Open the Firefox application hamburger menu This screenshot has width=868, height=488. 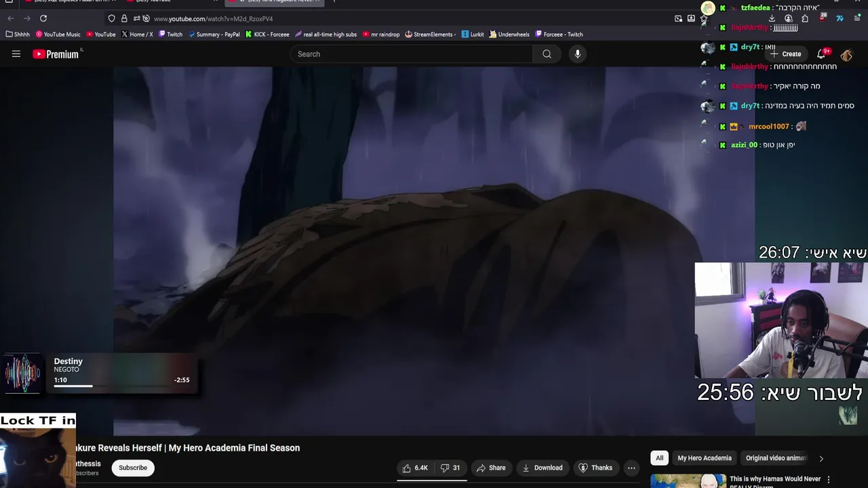[x=858, y=18]
